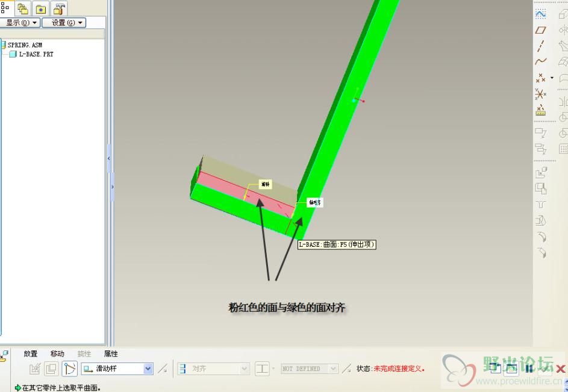Open the 属性 properties panel
The width and height of the screenshot is (568, 392).
point(111,353)
